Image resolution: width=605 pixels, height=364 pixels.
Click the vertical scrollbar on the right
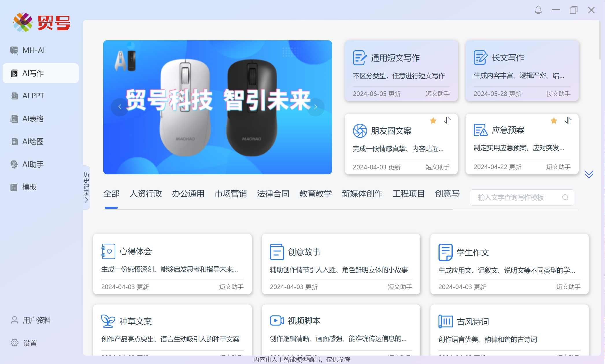[600, 40]
